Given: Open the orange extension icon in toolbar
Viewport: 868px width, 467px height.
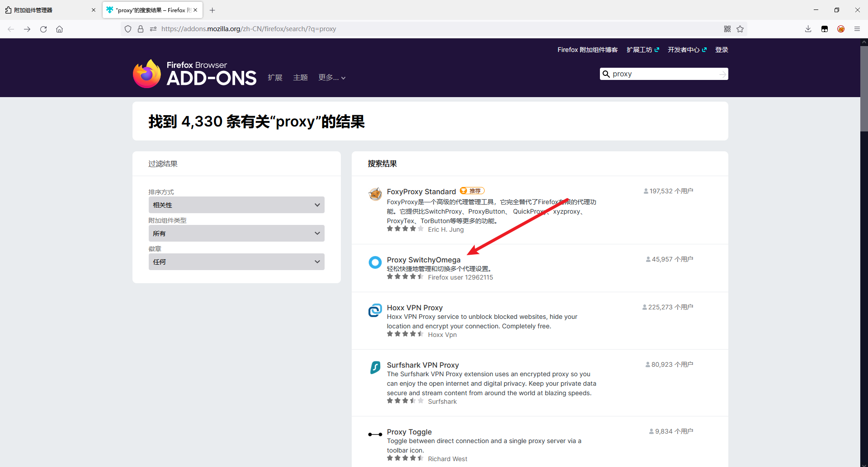Looking at the screenshot, I should pyautogui.click(x=841, y=29).
